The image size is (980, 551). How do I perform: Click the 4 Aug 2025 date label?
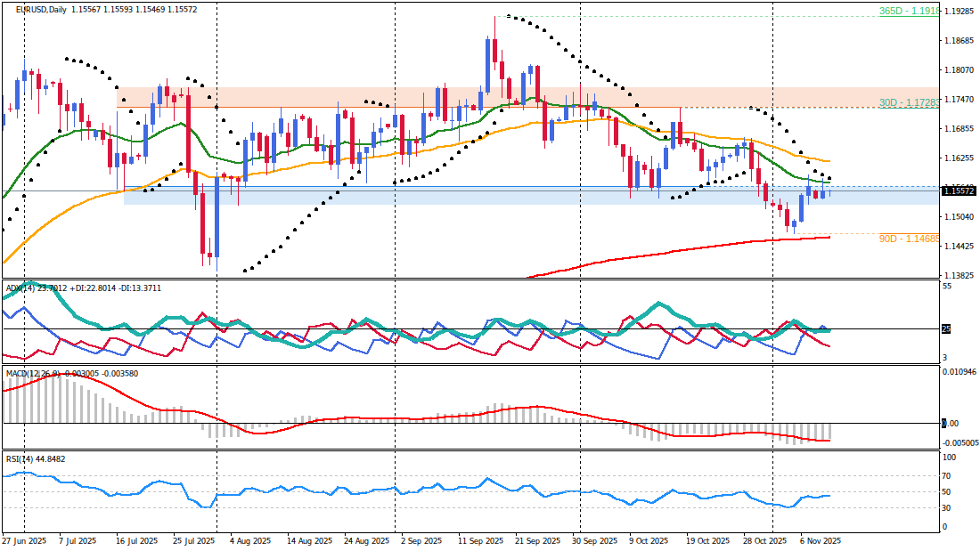coord(251,541)
